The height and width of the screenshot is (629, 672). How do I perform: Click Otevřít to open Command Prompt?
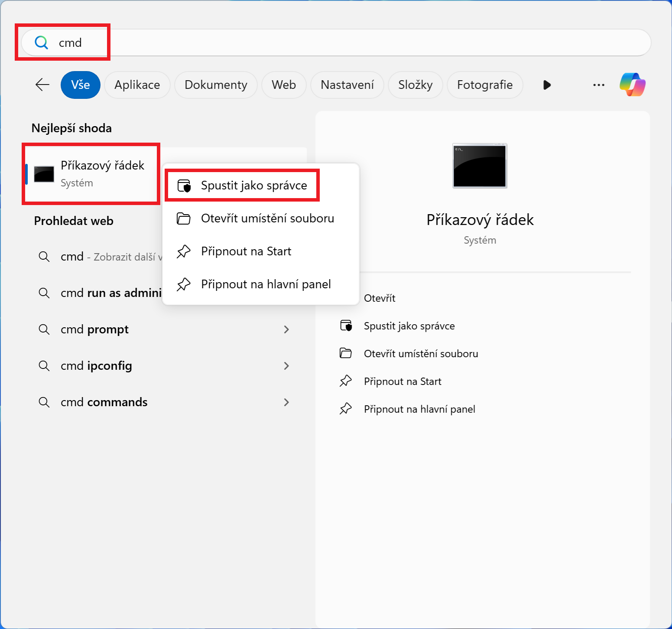[x=380, y=298]
